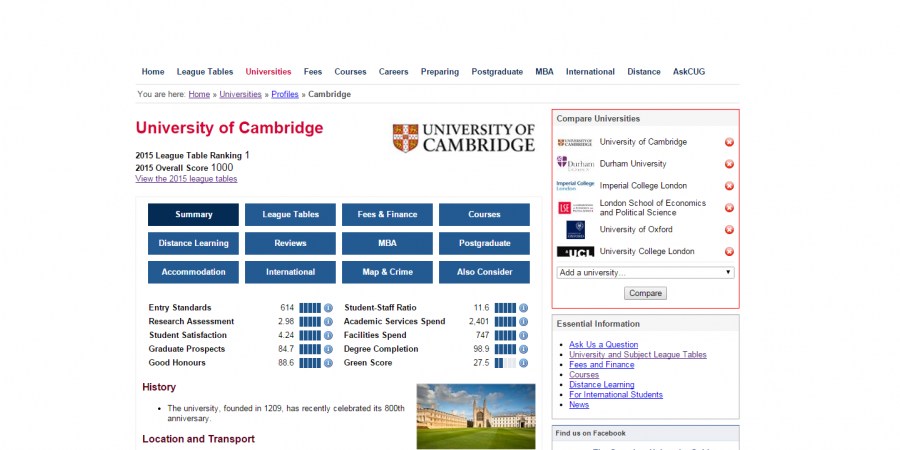
Task: Click info icon beside Academic Services Spend
Action: tap(523, 321)
